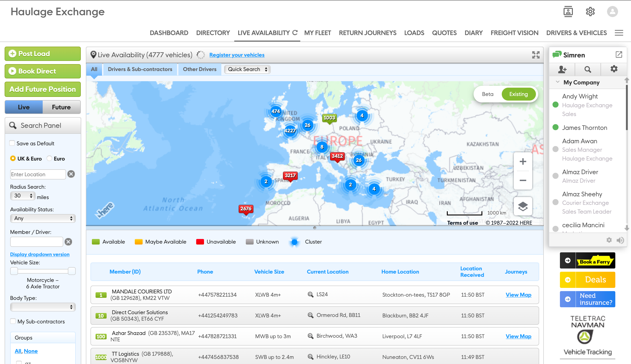This screenshot has height=364, width=631.
Task: Switch to Future mode toggle
Action: tap(61, 107)
